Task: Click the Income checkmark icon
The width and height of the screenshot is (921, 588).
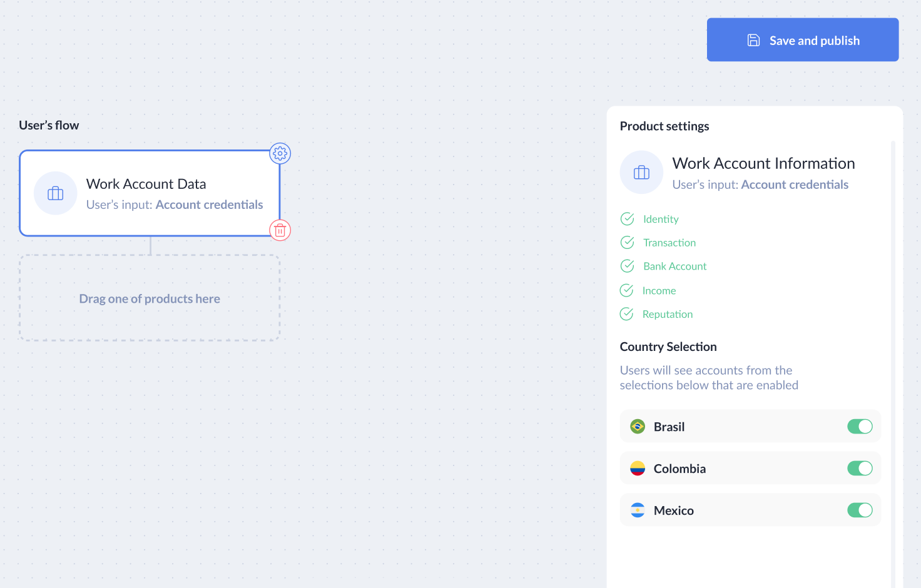Action: pyautogui.click(x=626, y=290)
